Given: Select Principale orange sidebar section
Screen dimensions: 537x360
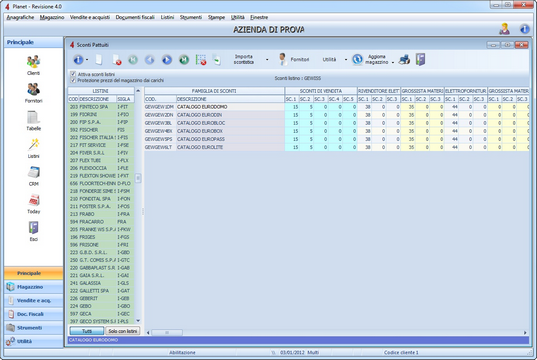Looking at the screenshot, I should click(x=34, y=273).
